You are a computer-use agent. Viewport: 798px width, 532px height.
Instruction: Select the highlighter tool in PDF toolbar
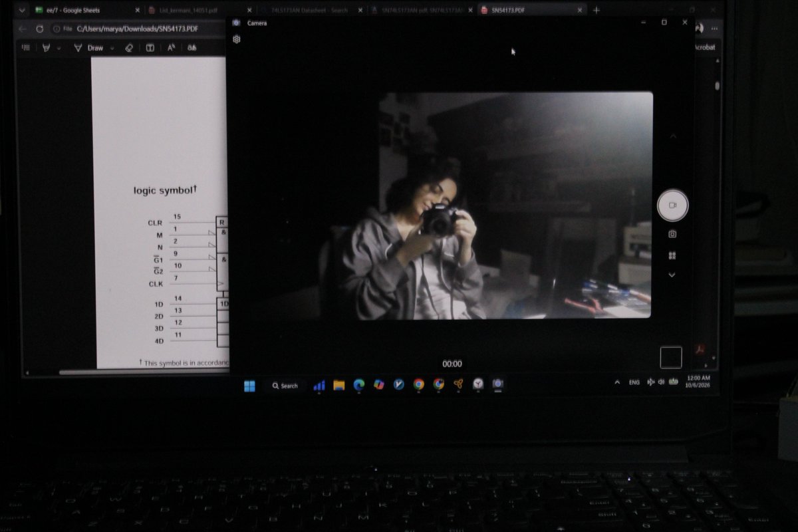tap(47, 48)
